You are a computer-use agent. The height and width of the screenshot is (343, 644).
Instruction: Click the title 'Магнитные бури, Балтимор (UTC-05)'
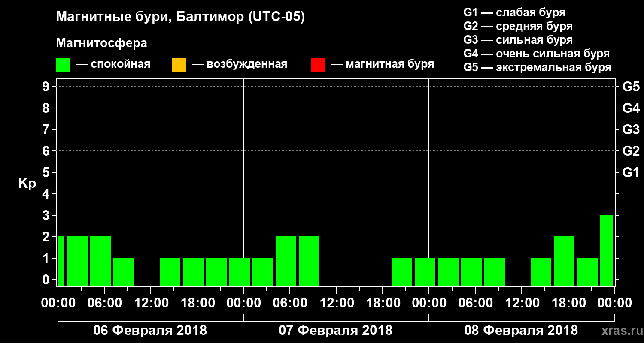click(x=180, y=18)
